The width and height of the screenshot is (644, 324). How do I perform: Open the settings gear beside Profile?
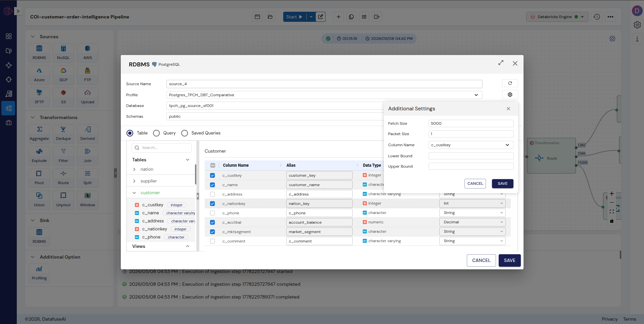[x=510, y=95]
